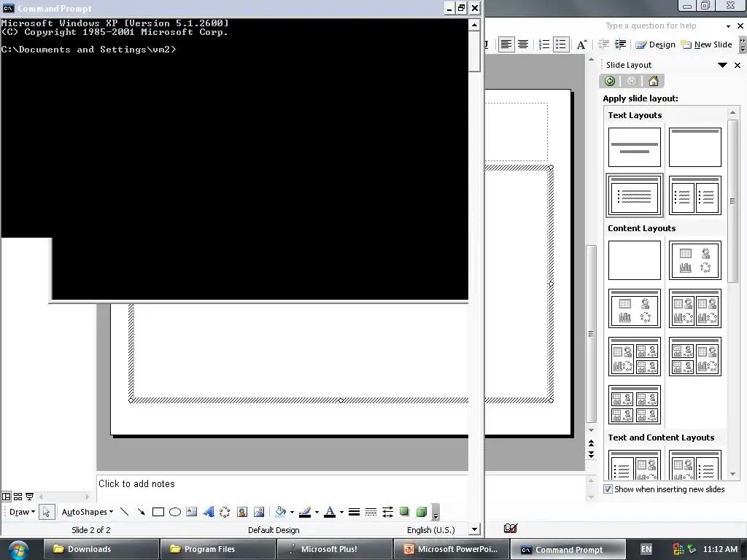
Task: Expand Fill Color dropdown arrow
Action: (x=292, y=513)
